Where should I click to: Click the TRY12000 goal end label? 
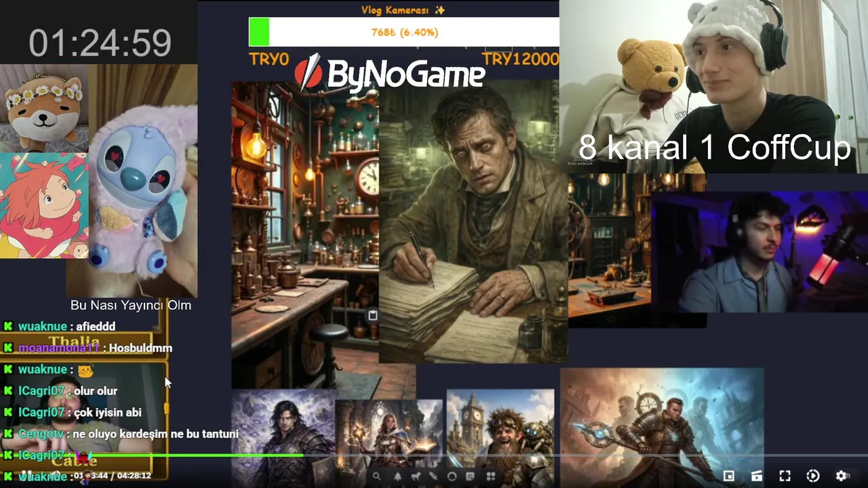click(x=520, y=59)
